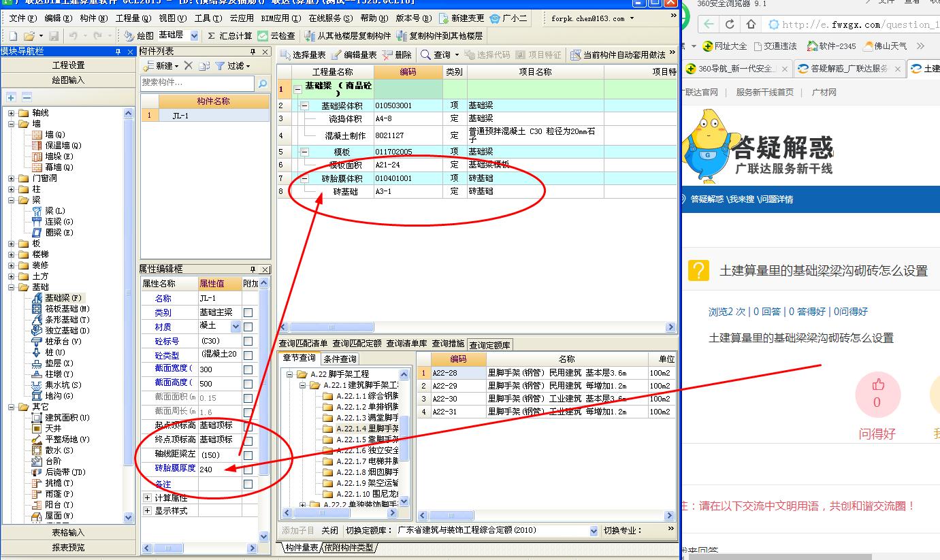Expand 柱 folder in tree
The height and width of the screenshot is (560, 940).
point(12,189)
